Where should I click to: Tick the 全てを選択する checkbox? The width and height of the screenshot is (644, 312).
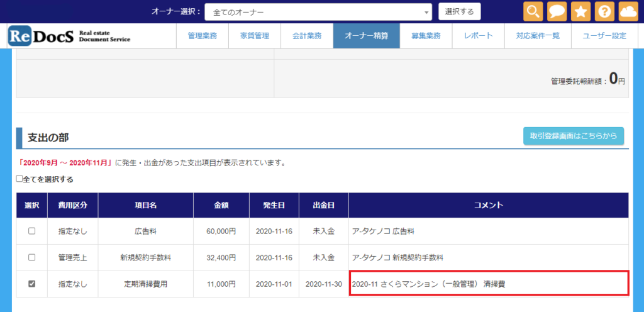(x=19, y=179)
